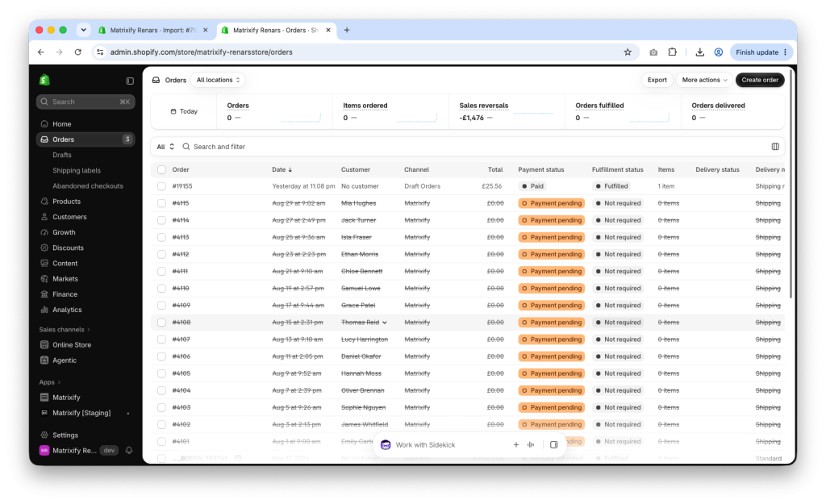Click the Sidekick panel layout icon
The image size is (826, 504).
[553, 444]
